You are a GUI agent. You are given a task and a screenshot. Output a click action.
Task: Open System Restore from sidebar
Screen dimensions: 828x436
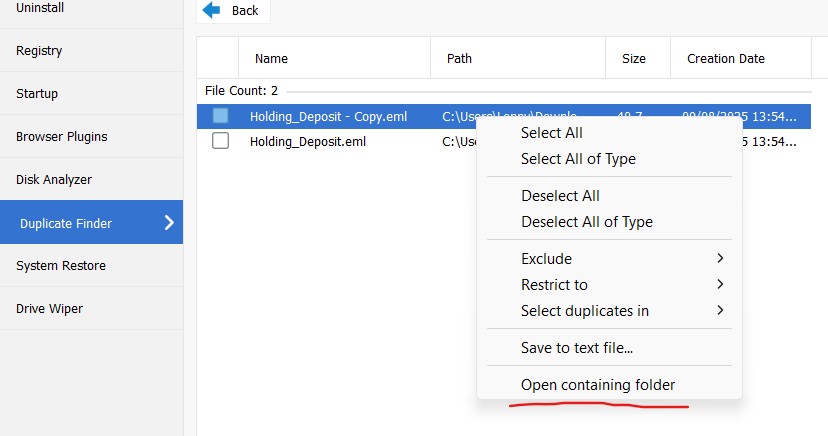[x=60, y=266]
